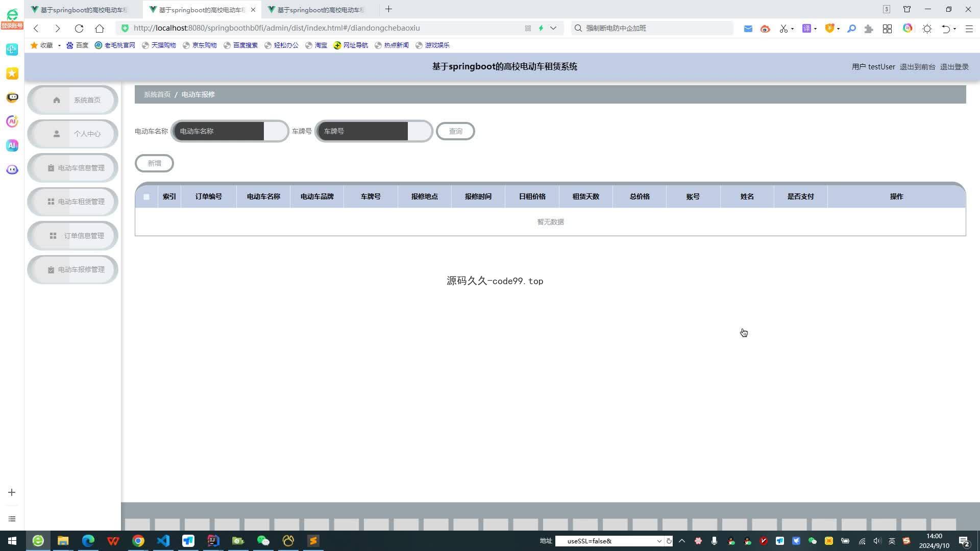
Task: Click the browser forward arrow
Action: [57, 28]
